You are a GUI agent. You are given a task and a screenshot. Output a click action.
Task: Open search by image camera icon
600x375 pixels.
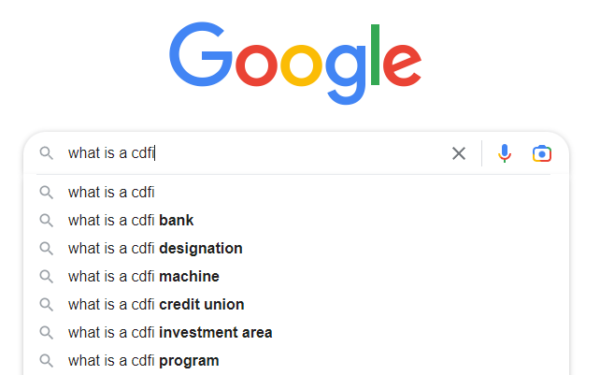click(542, 153)
